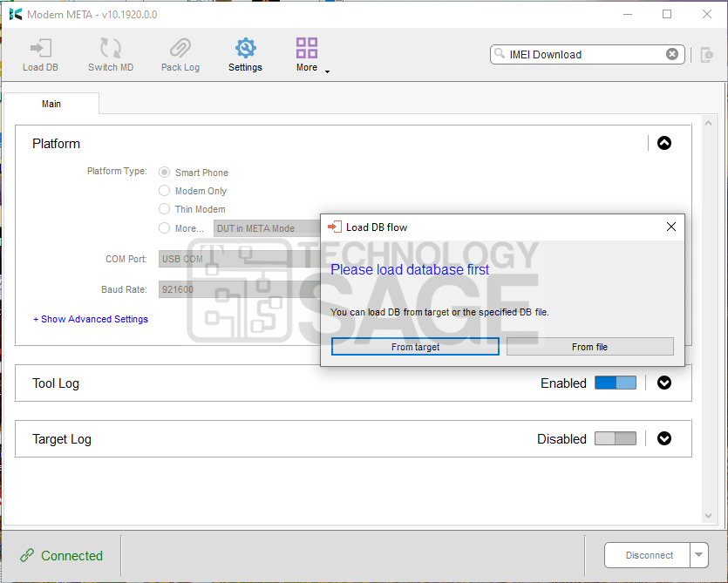Image resolution: width=728 pixels, height=583 pixels.
Task: Click the 'Please load database first' message
Action: click(410, 269)
